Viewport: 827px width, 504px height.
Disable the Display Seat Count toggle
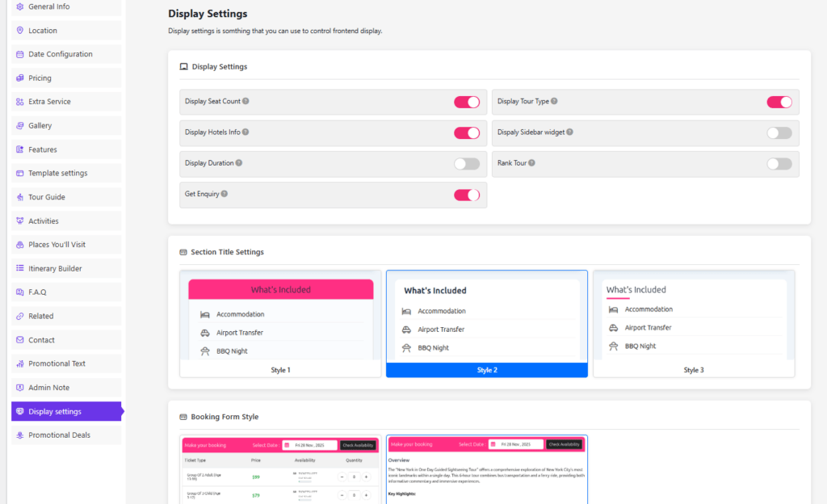coord(466,102)
